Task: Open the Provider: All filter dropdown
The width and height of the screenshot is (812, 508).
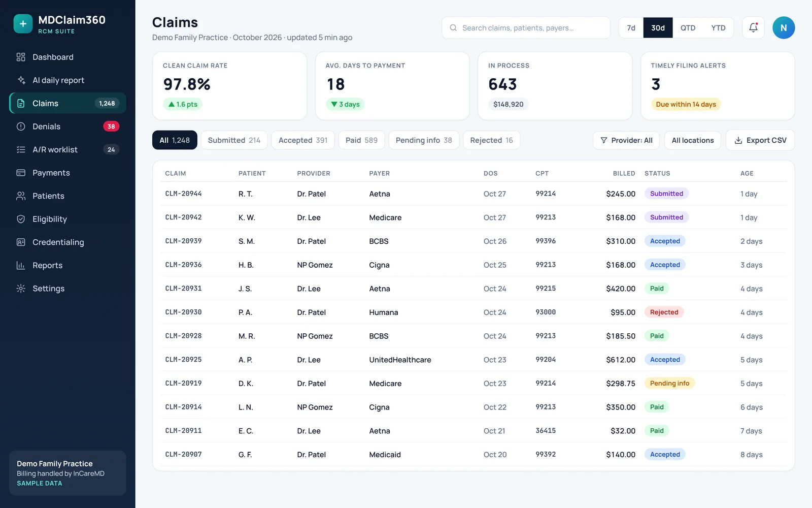Action: point(626,140)
